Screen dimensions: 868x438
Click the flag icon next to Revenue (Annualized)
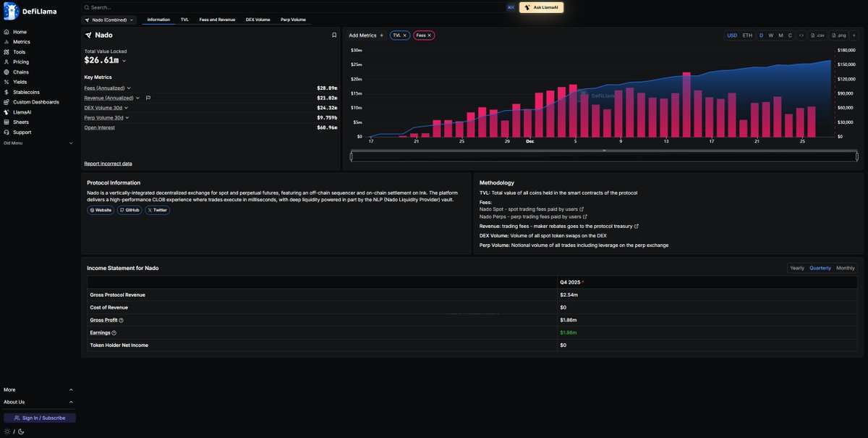[x=148, y=98]
